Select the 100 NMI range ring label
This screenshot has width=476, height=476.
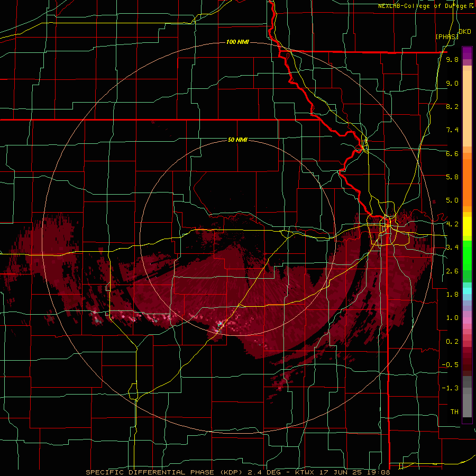point(237,42)
